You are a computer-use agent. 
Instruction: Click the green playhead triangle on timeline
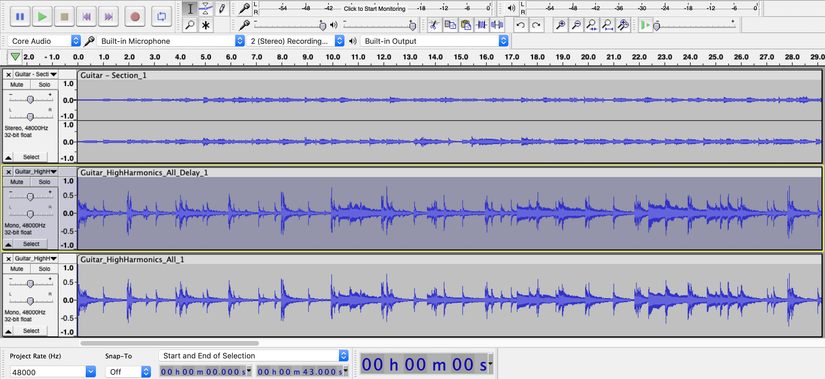pos(16,56)
